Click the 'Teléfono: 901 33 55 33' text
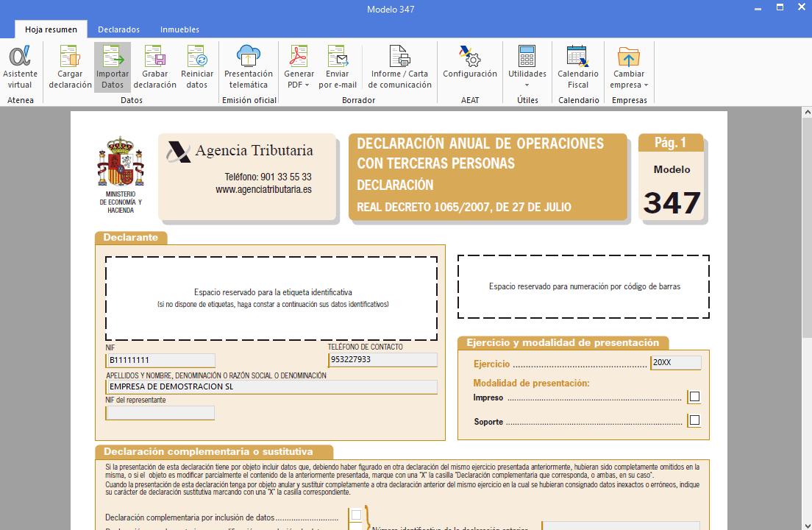Screen dimensions: 812x530 tap(268, 177)
